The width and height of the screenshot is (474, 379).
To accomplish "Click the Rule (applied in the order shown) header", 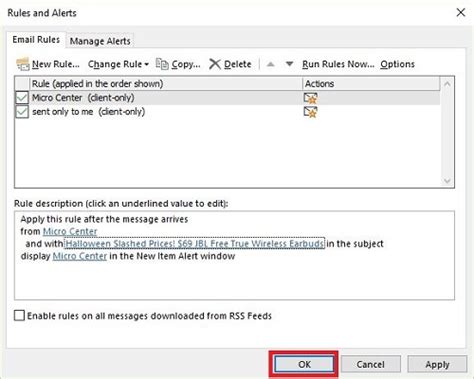I will [166, 84].
